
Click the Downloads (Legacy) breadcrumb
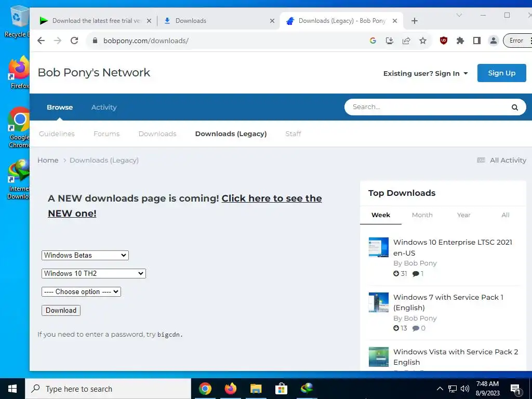click(104, 160)
